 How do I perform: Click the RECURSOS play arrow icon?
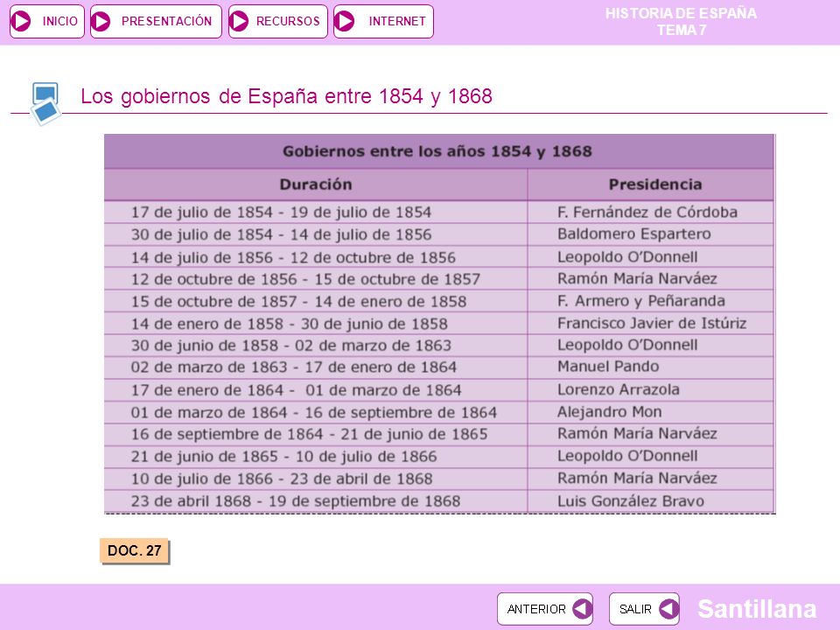coord(239,21)
